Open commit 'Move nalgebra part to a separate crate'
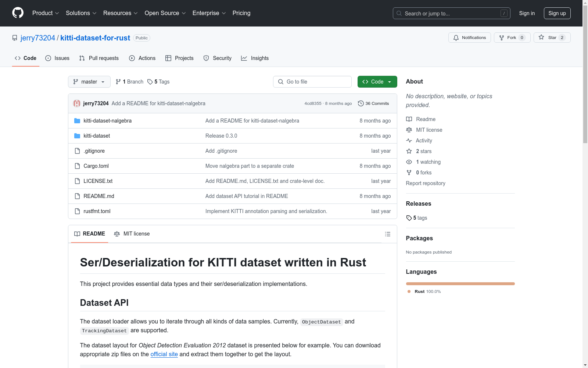 tap(250, 166)
